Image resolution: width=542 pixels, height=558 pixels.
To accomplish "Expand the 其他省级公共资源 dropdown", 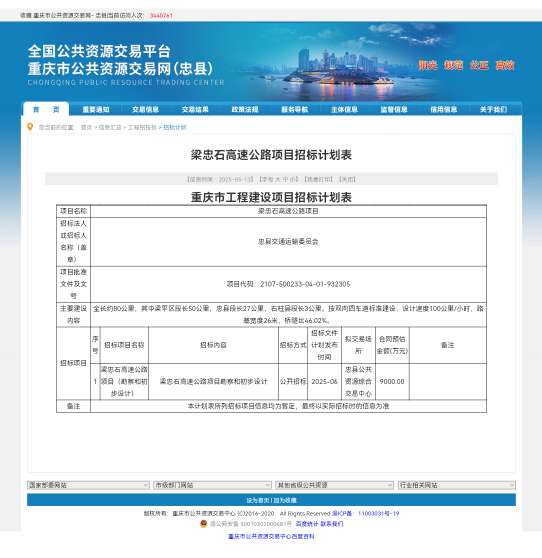I will click(335, 485).
